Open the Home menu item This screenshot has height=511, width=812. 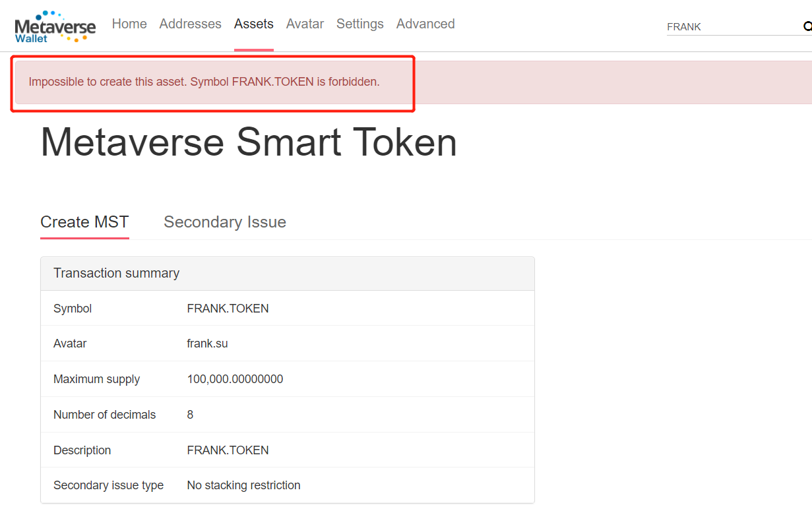129,24
